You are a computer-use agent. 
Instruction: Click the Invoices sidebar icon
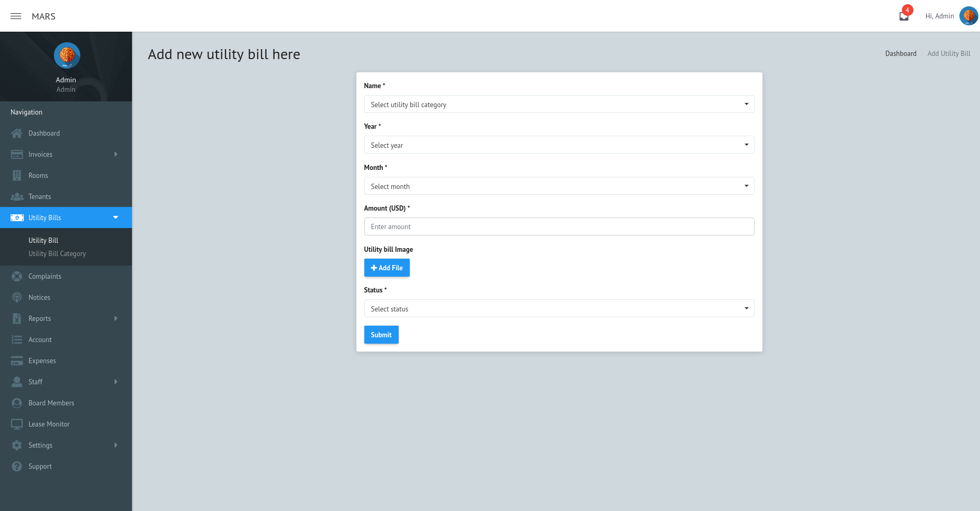17,154
